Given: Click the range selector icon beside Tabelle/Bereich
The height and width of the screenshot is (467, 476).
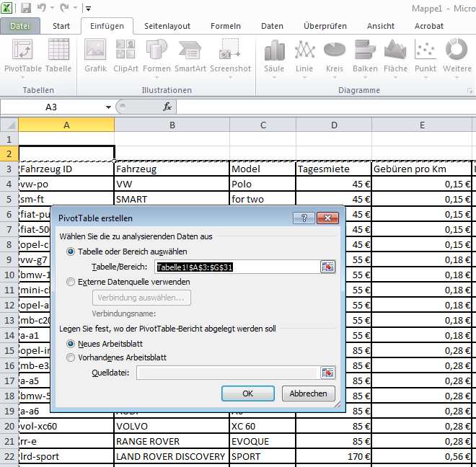Looking at the screenshot, I should click(x=328, y=267).
